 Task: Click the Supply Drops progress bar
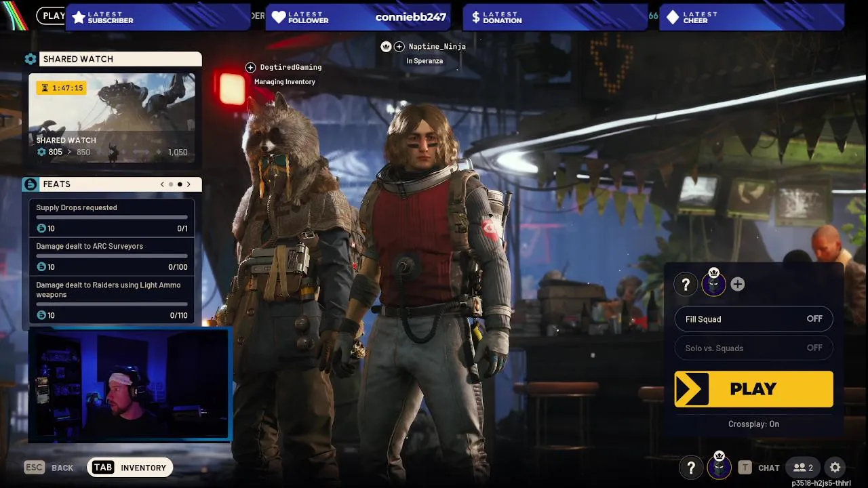(112, 218)
